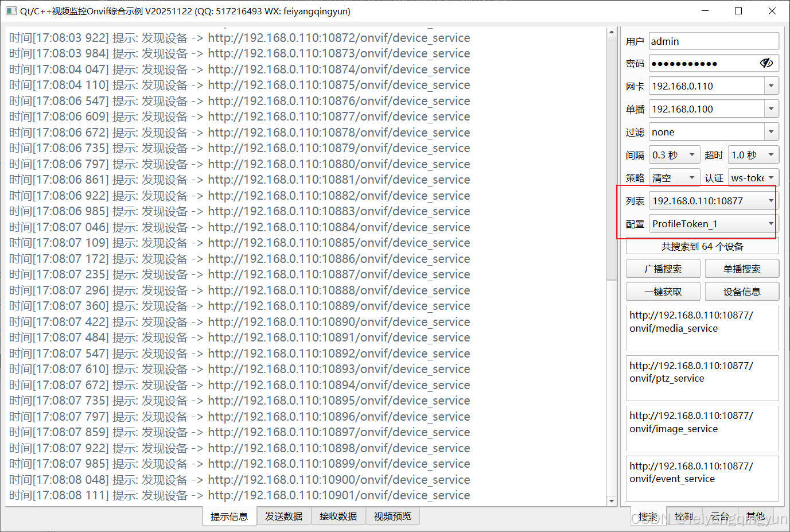The image size is (790, 532).
Task: Click the media_service URL text box
Action: pyautogui.click(x=702, y=328)
